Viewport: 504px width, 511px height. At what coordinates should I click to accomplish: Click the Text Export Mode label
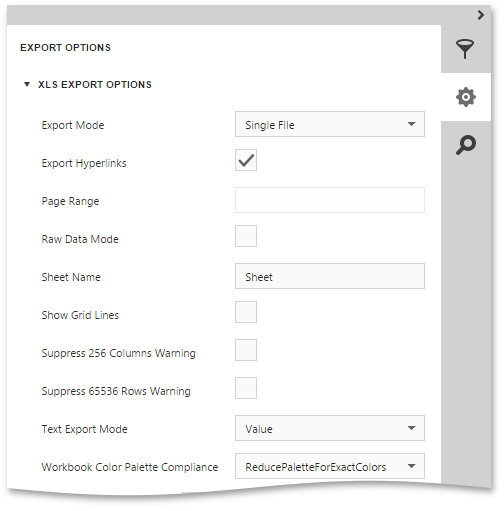pyautogui.click(x=84, y=429)
